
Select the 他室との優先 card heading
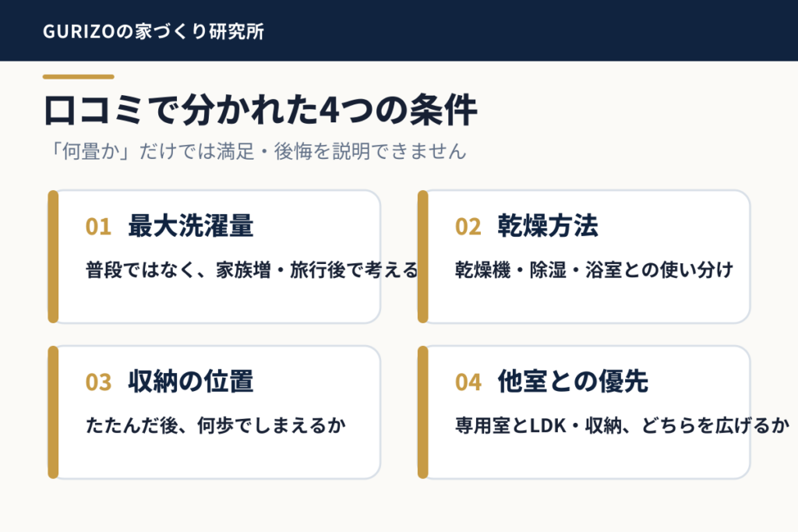pos(573,382)
